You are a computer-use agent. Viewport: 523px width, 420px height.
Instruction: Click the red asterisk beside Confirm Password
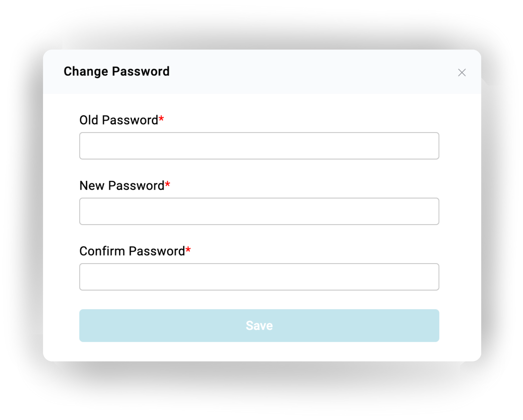(188, 250)
